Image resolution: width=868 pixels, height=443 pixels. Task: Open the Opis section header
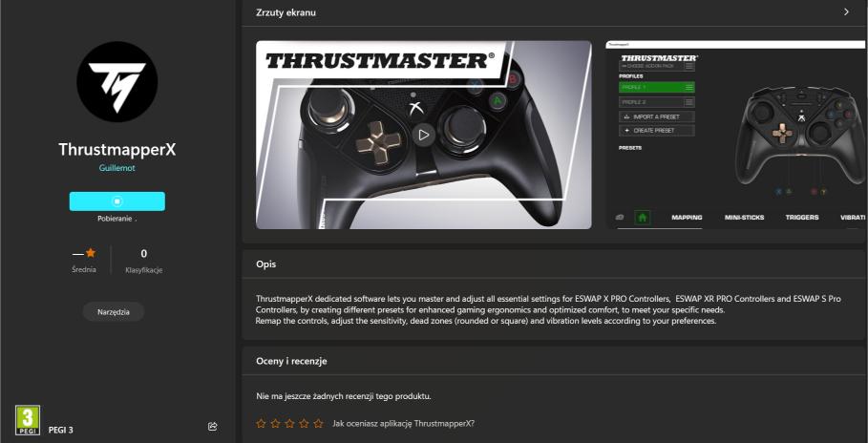pyautogui.click(x=554, y=264)
